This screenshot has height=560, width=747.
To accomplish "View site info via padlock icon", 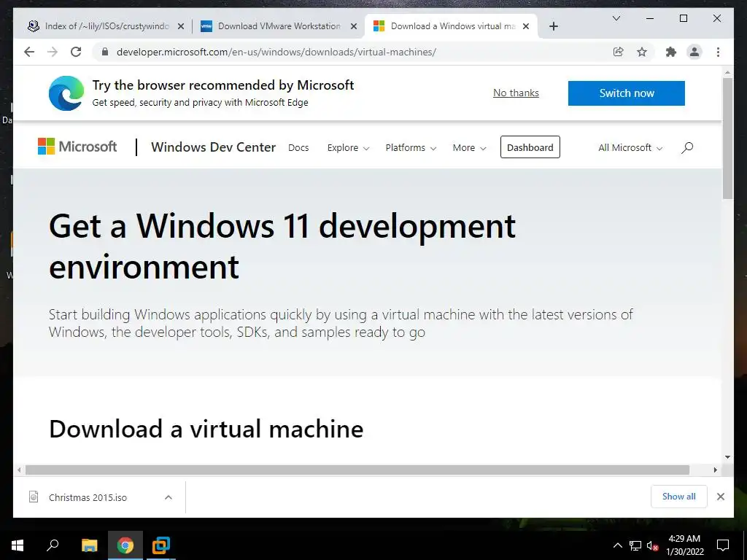I will 105,52.
